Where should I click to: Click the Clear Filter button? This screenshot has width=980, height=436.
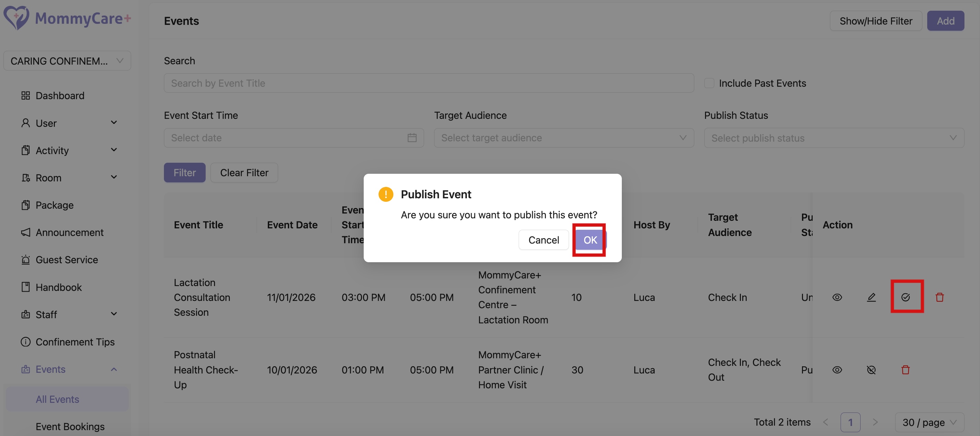click(244, 172)
